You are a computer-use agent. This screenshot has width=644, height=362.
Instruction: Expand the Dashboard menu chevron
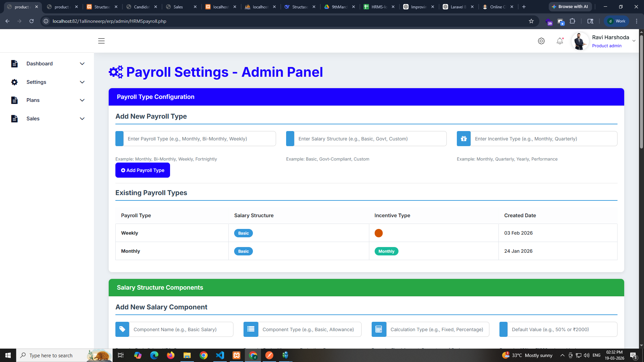[82, 64]
